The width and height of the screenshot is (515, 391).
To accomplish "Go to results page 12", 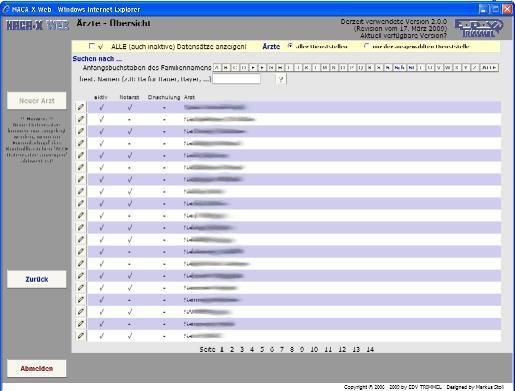I will [x=342, y=349].
